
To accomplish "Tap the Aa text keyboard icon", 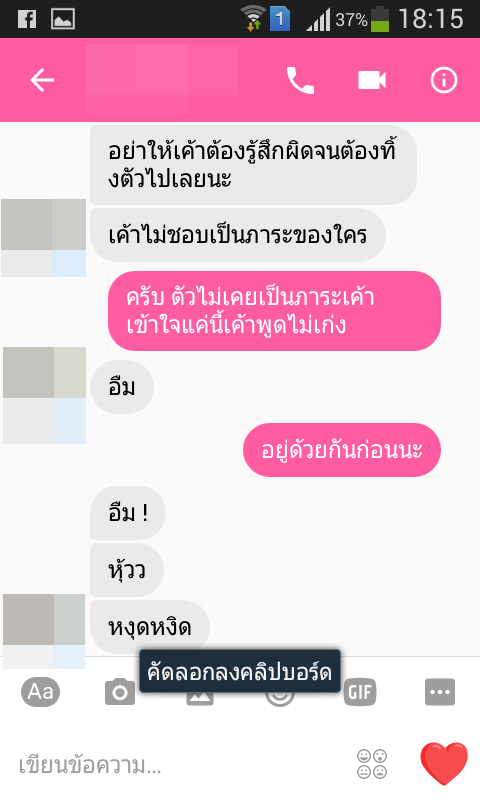I will [40, 692].
